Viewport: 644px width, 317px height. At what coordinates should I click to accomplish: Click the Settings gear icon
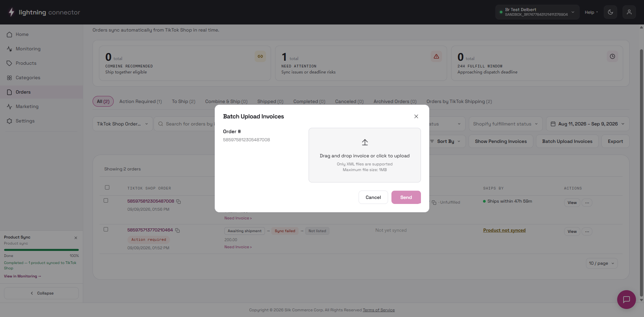(x=9, y=121)
